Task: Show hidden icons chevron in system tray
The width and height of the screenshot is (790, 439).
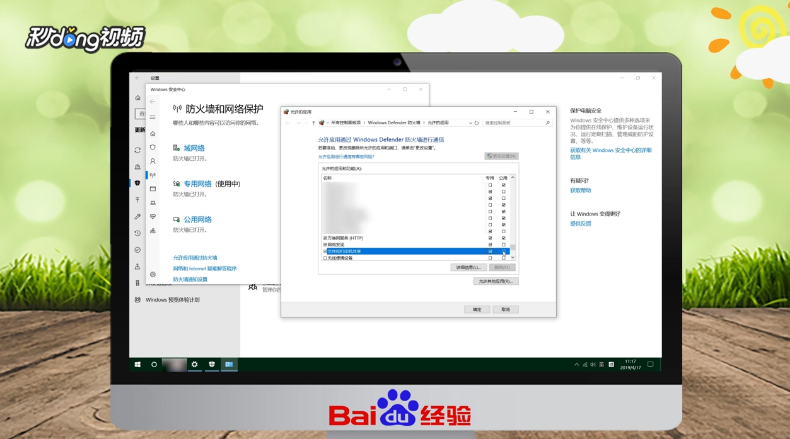Action: 576,364
